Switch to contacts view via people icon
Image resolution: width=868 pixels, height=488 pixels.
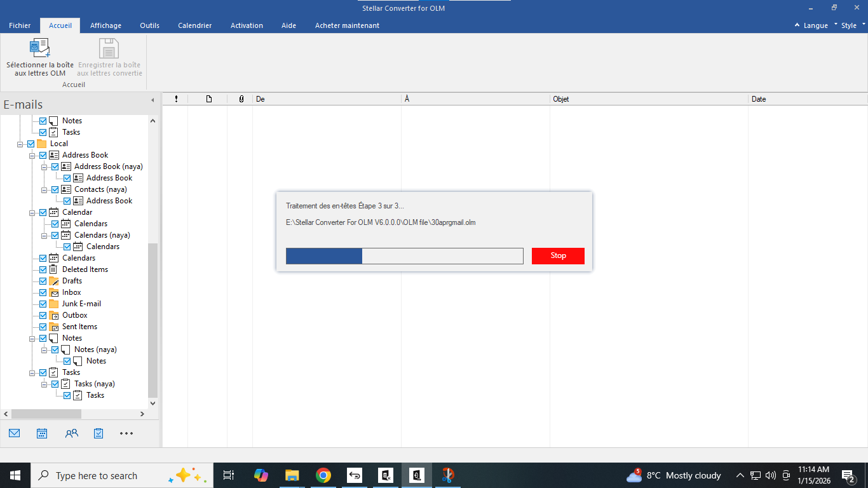coord(71,433)
